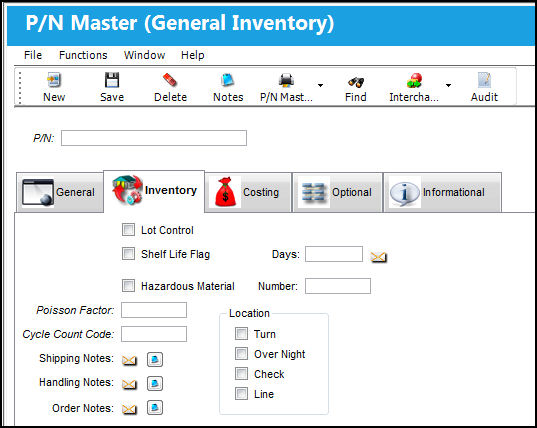Switch to the Costing tab

pos(248,192)
